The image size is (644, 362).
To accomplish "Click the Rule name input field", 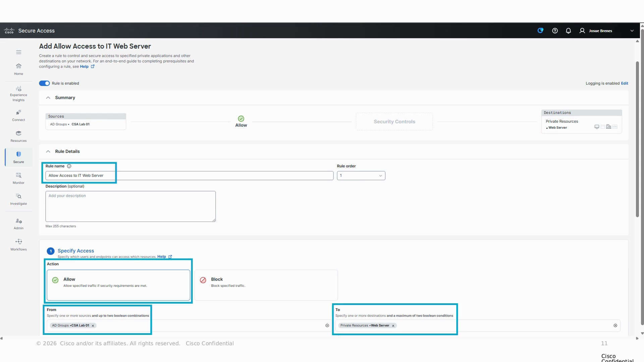I will coord(190,176).
